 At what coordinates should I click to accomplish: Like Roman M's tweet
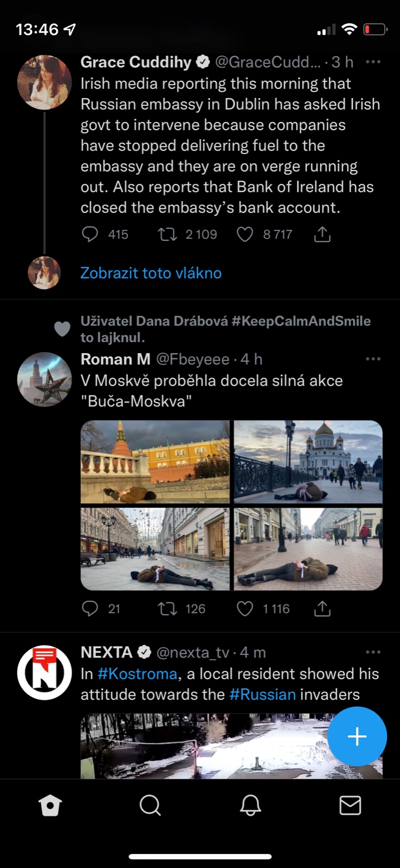pyautogui.click(x=245, y=609)
